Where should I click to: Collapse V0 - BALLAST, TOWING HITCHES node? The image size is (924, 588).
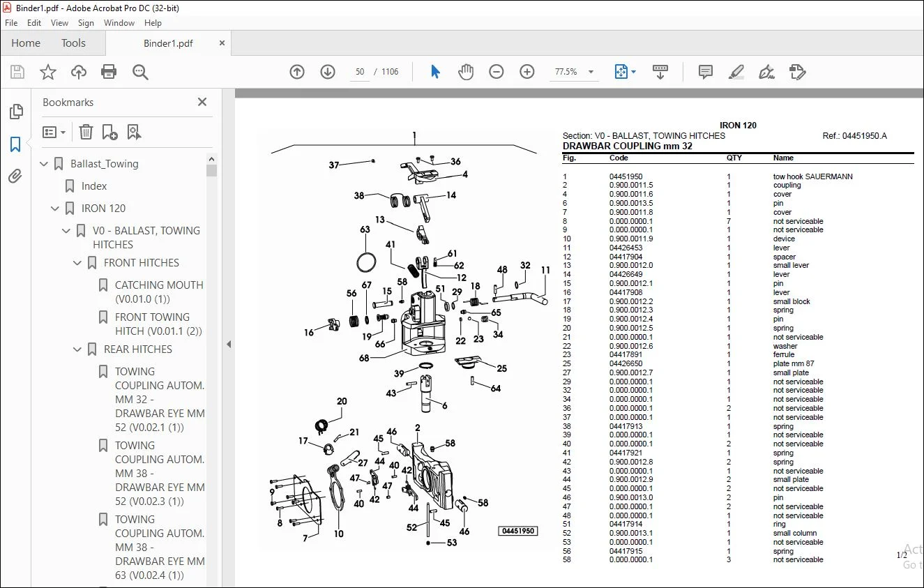coord(67,231)
